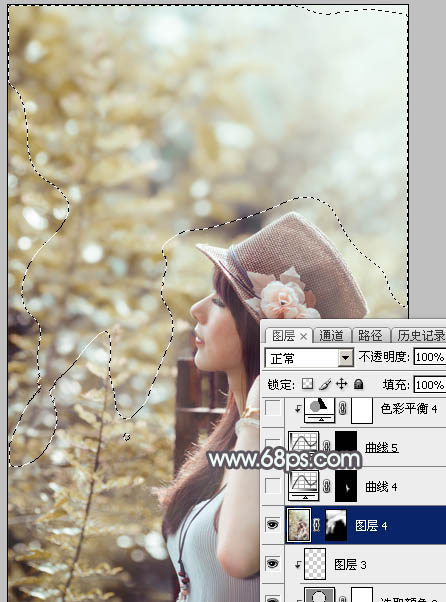Click the lock all padlock icon
The width and height of the screenshot is (446, 602).
point(358,384)
